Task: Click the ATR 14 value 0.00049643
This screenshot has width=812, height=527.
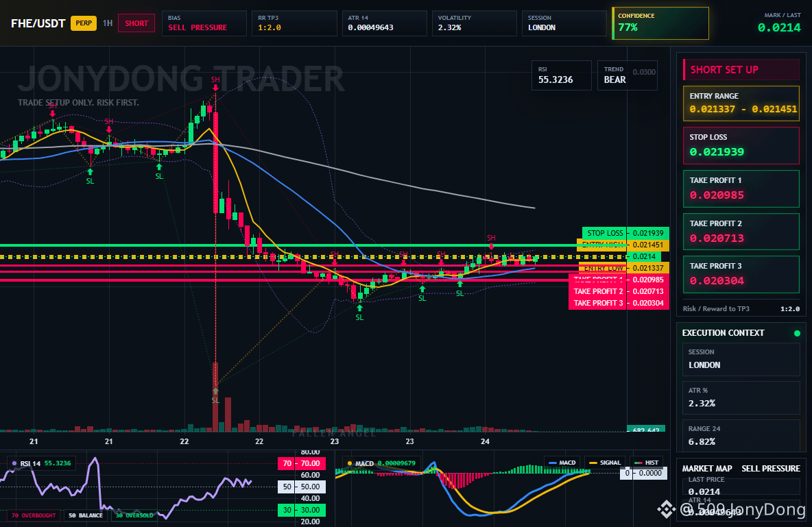Action: coord(370,27)
